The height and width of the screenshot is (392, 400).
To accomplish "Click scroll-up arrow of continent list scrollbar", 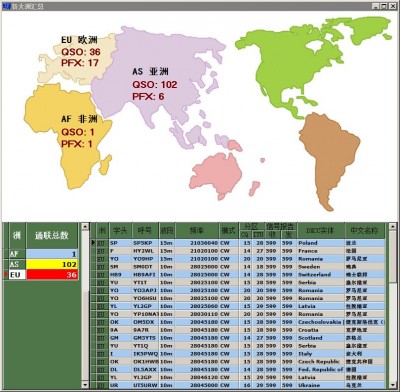I will (x=85, y=227).
